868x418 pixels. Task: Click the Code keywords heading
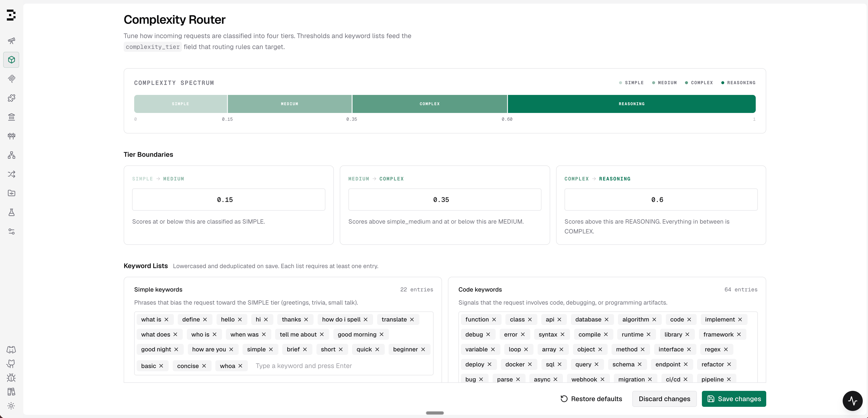pyautogui.click(x=480, y=290)
